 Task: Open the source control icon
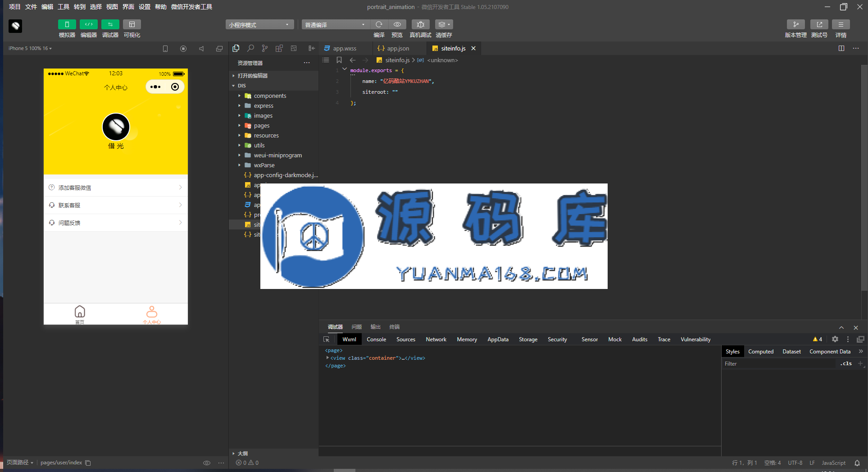[265, 48]
